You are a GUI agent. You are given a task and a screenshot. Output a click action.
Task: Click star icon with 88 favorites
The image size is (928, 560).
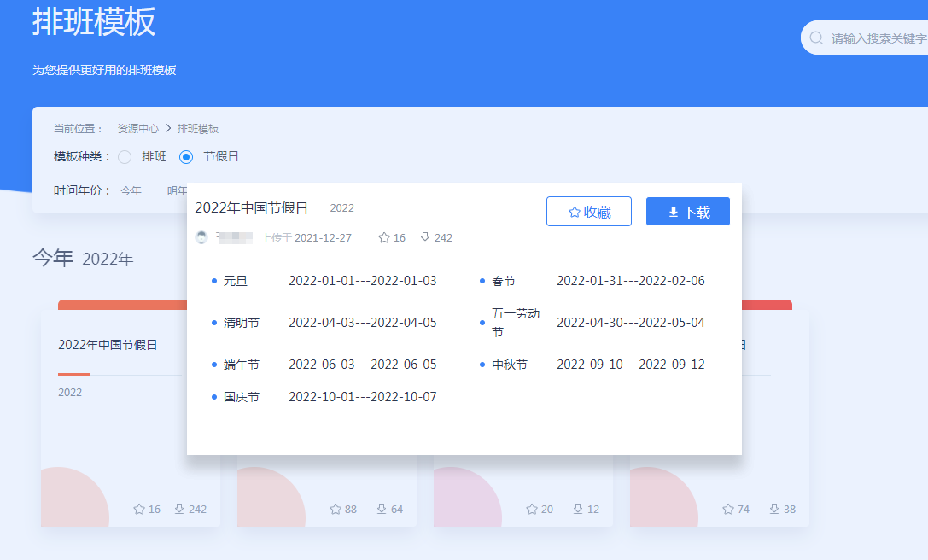click(x=336, y=509)
